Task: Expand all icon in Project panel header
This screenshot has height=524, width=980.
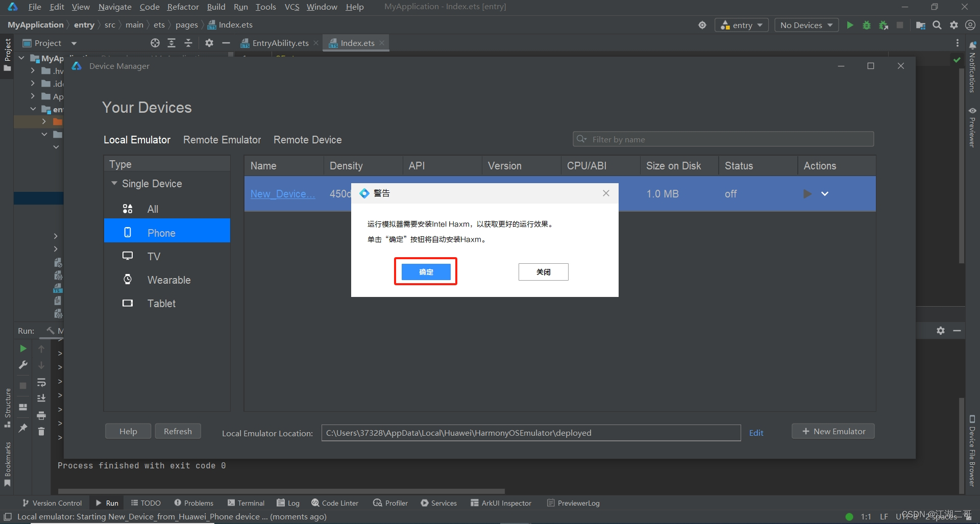Action: [x=171, y=43]
